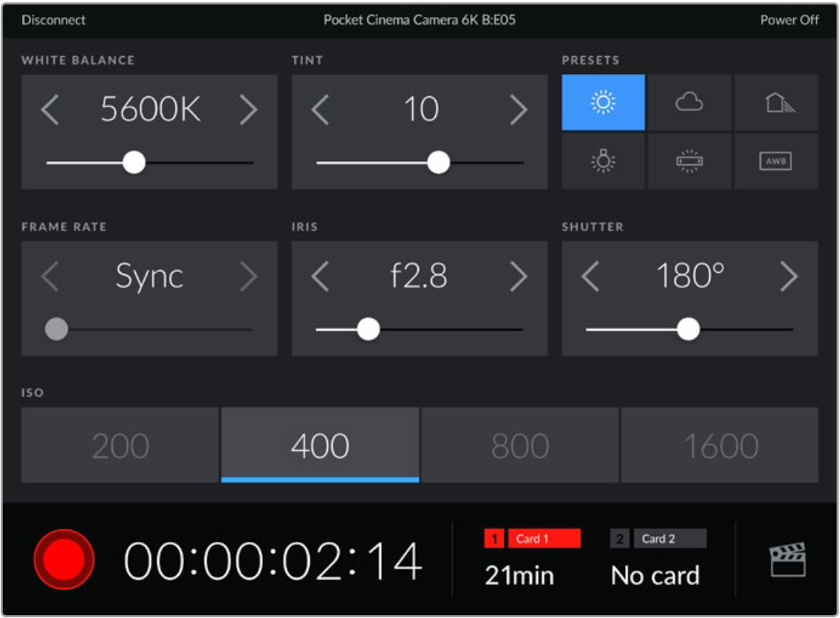The height and width of the screenshot is (618, 840).
Task: Select Card 2 storage indicator
Action: tap(658, 539)
